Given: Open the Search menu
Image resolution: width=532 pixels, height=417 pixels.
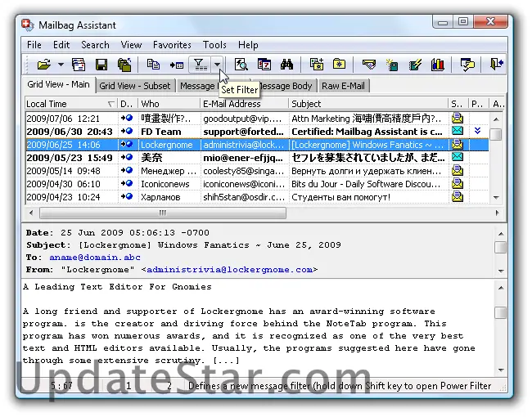Looking at the screenshot, I should pyautogui.click(x=95, y=45).
